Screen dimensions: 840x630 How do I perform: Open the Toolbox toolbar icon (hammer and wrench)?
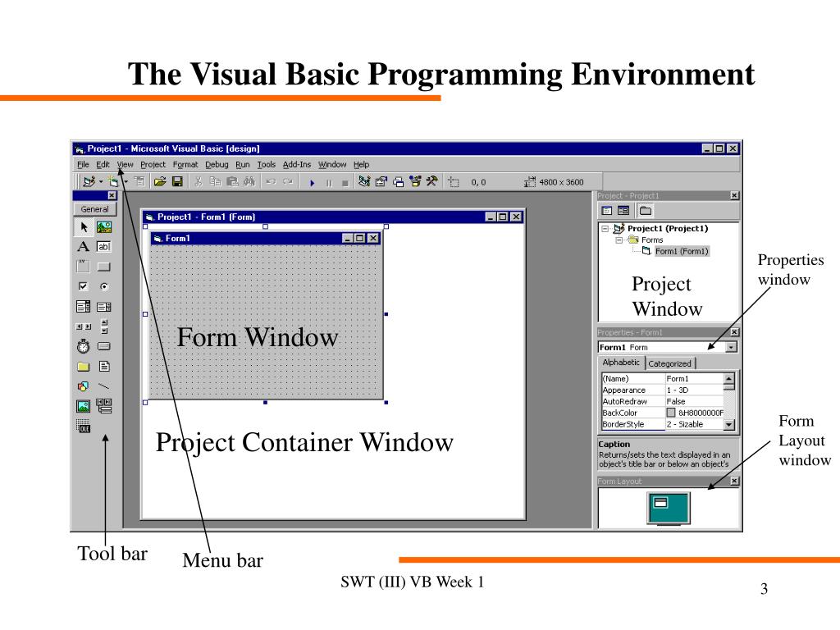click(x=431, y=182)
